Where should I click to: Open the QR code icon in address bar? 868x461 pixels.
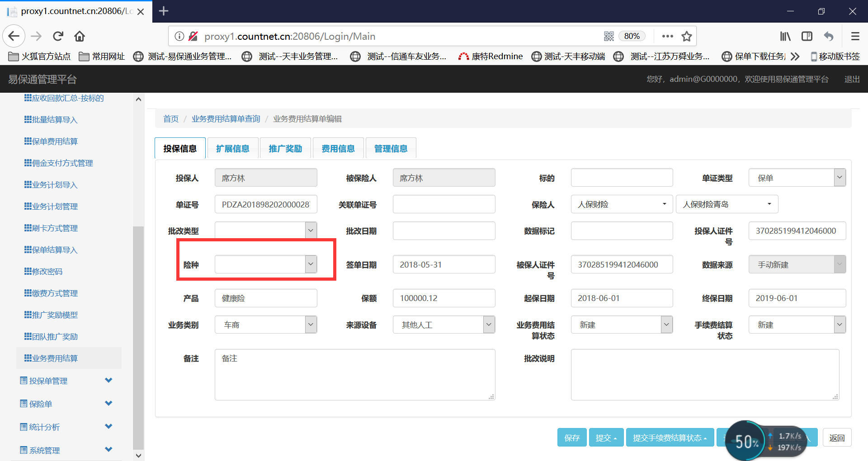point(609,36)
